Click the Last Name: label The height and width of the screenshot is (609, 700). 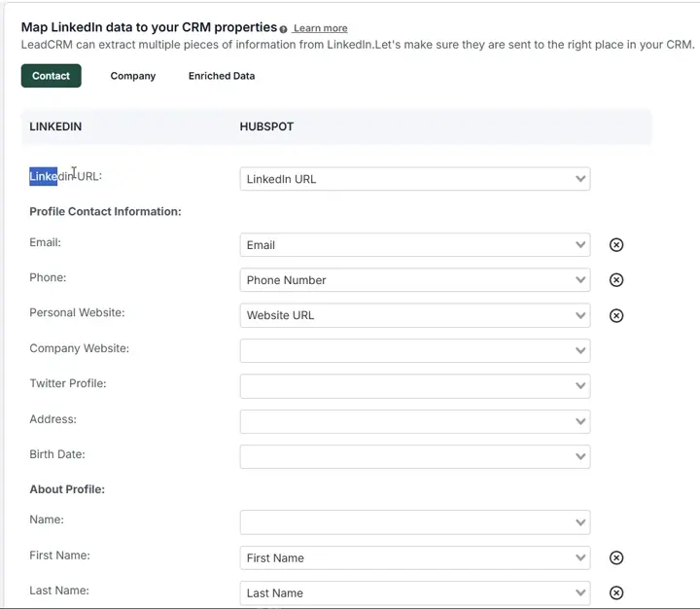pyautogui.click(x=59, y=591)
